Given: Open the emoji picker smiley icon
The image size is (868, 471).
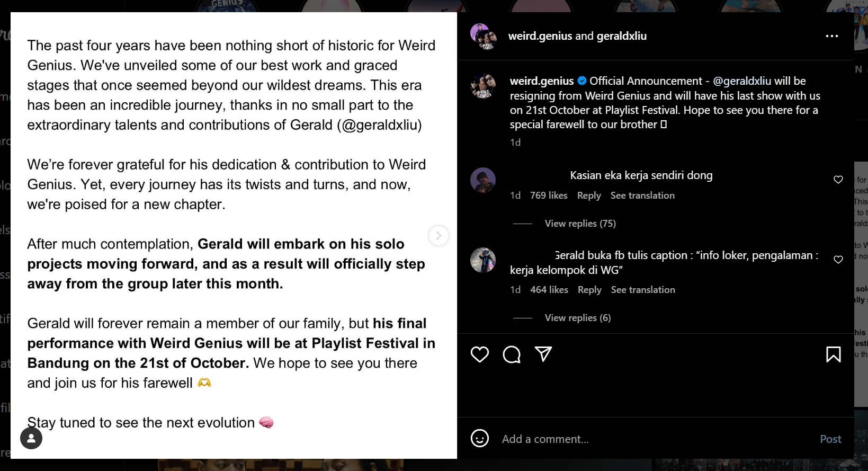Looking at the screenshot, I should 480,439.
